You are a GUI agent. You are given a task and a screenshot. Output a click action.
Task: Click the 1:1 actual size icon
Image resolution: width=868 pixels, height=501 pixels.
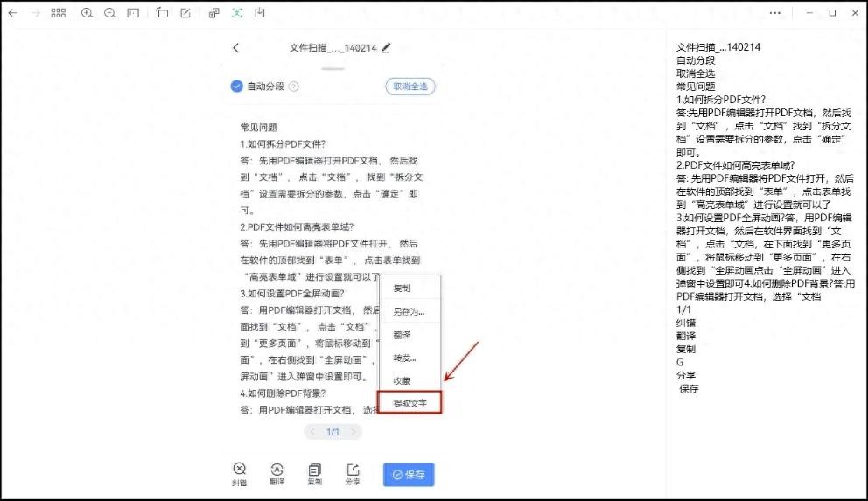pos(133,13)
